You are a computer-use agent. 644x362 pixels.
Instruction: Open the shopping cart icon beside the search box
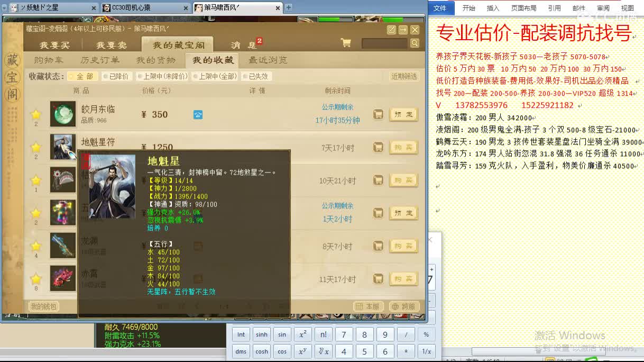tap(346, 43)
